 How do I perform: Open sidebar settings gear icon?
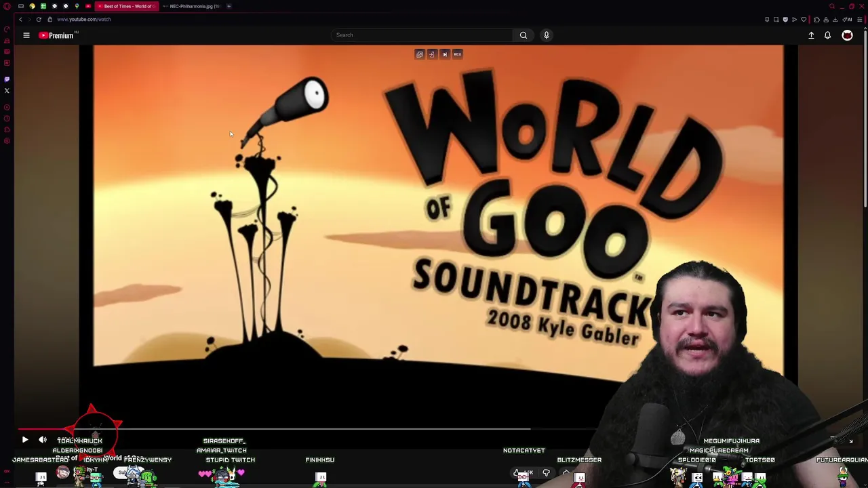pyautogui.click(x=7, y=141)
